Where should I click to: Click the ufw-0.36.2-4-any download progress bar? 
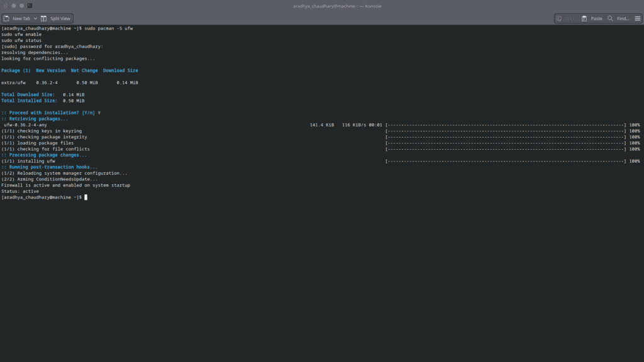pyautogui.click(x=506, y=125)
